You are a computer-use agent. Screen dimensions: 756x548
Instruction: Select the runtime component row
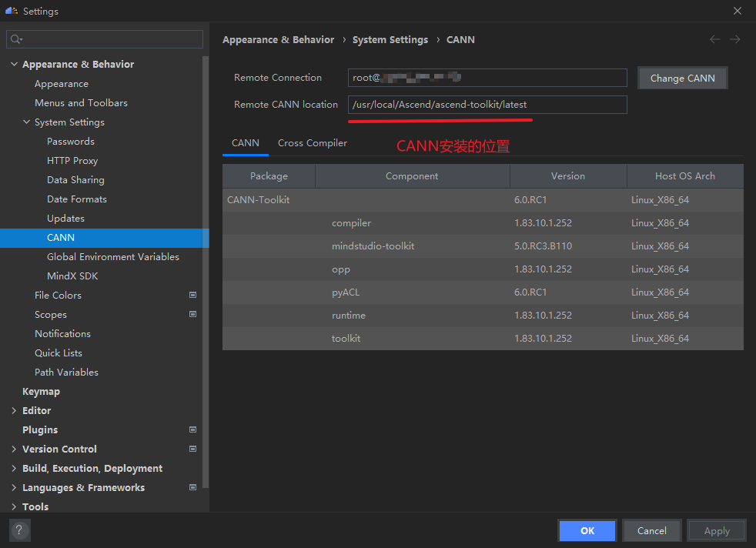[483, 316]
